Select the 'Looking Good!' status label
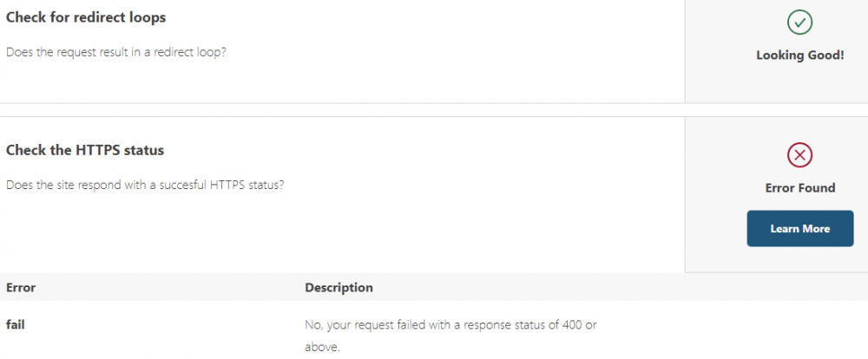The image size is (868, 359). point(800,55)
